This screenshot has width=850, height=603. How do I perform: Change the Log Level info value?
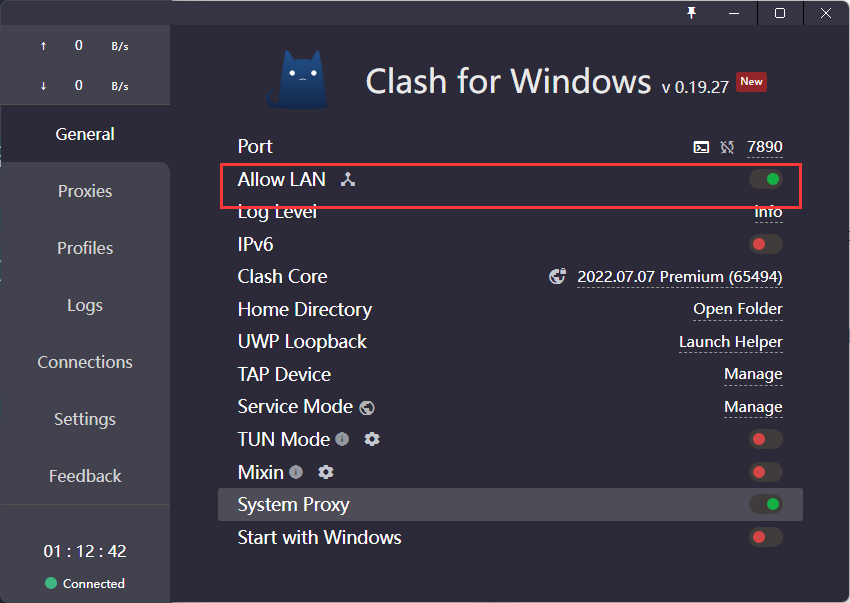coord(768,212)
